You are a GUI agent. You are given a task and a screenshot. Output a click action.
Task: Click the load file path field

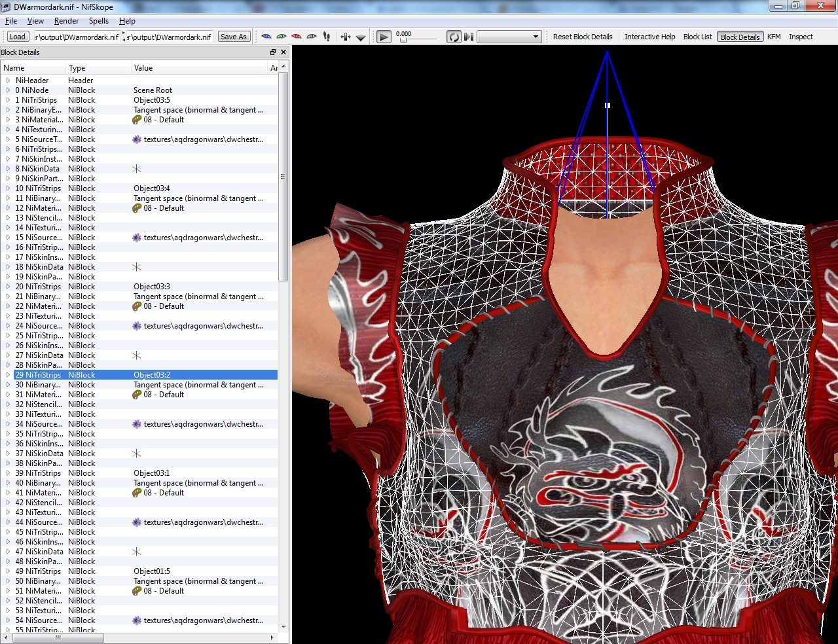(x=77, y=37)
